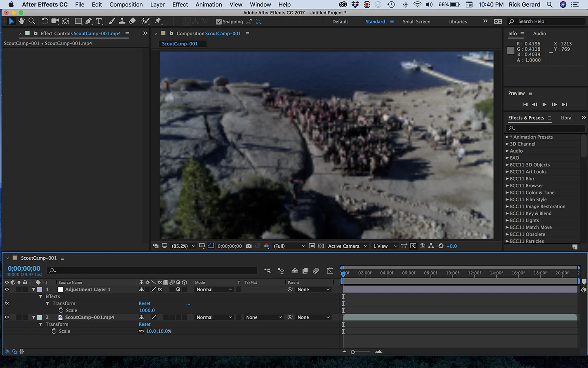This screenshot has width=588, height=368.
Task: Select the Brush tool
Action: pyautogui.click(x=111, y=21)
